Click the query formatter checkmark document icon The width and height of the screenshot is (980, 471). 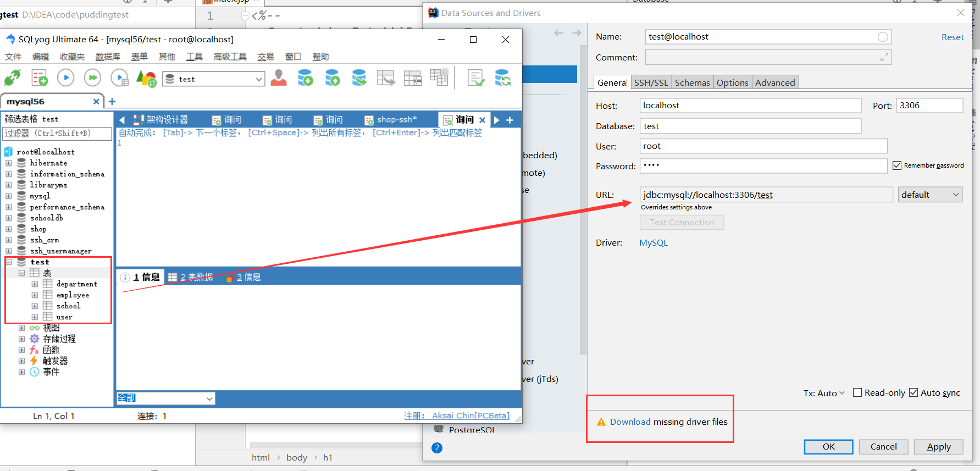click(x=476, y=78)
